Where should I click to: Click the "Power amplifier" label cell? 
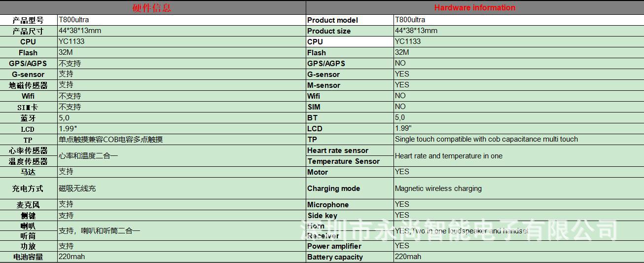(x=350, y=246)
